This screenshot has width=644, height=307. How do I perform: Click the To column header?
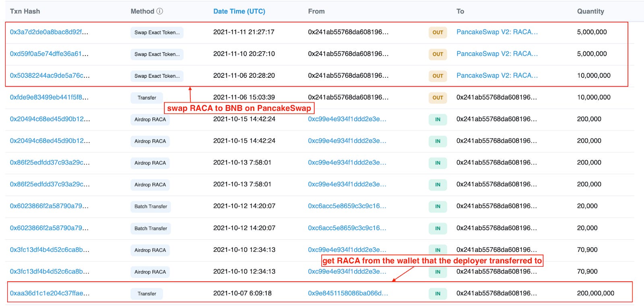(460, 11)
